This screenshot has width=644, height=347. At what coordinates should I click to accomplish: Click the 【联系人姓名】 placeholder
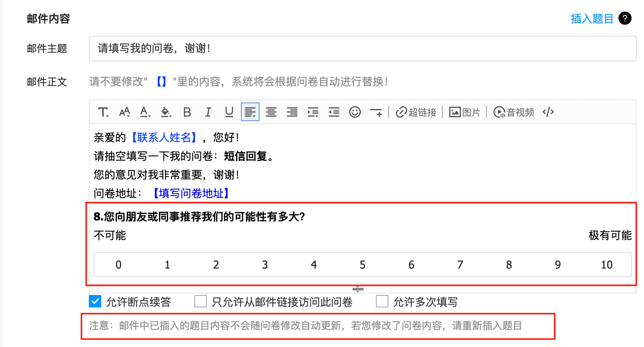click(164, 137)
